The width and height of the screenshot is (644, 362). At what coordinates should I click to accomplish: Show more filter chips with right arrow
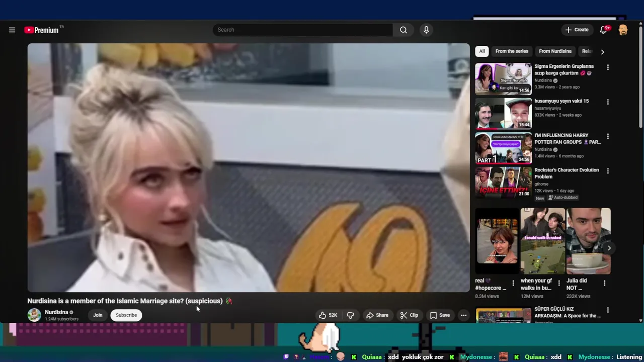click(602, 52)
